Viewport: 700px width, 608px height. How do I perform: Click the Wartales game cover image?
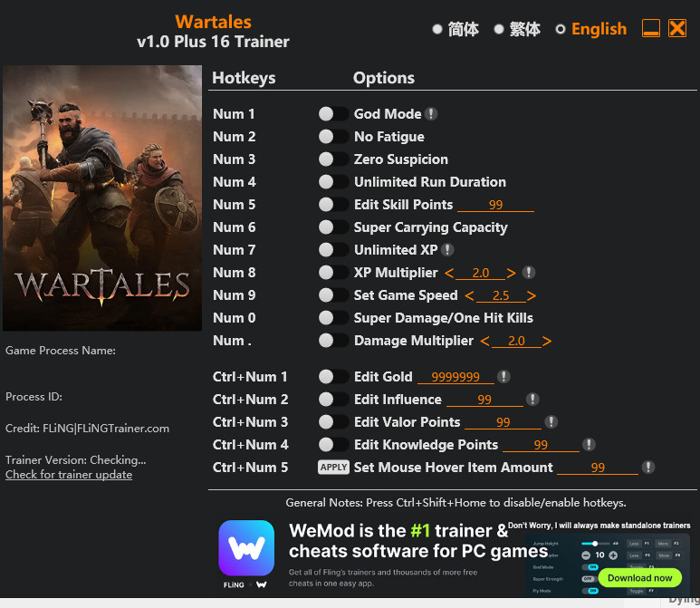coord(102,198)
